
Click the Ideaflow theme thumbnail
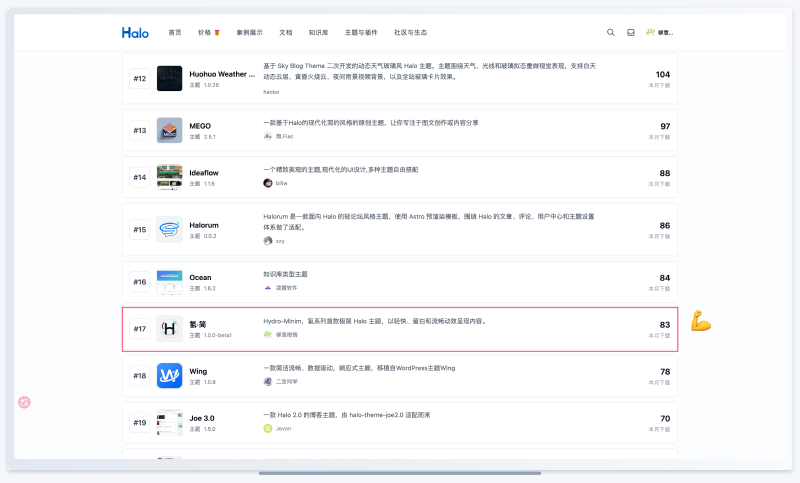coord(169,177)
